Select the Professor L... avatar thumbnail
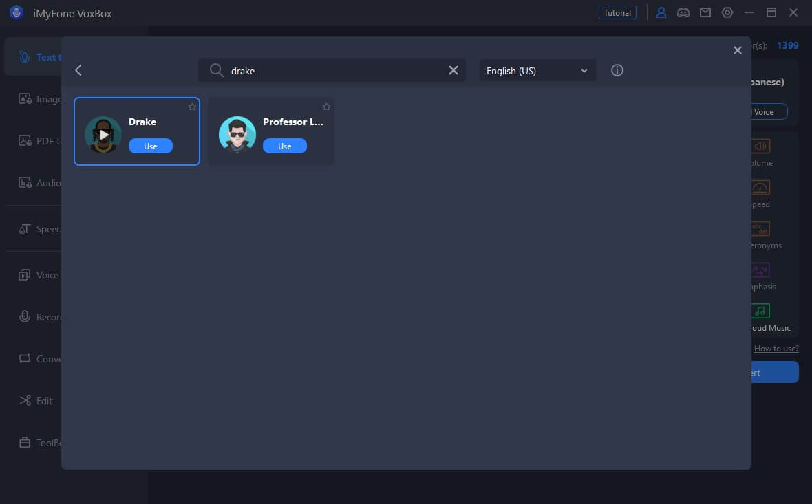The image size is (812, 504). 237,135
